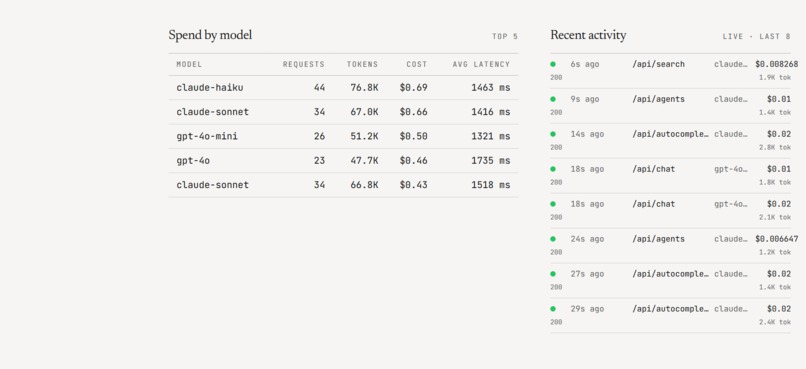
Task: Click 200 status under 14s ago entry
Action: (x=556, y=147)
